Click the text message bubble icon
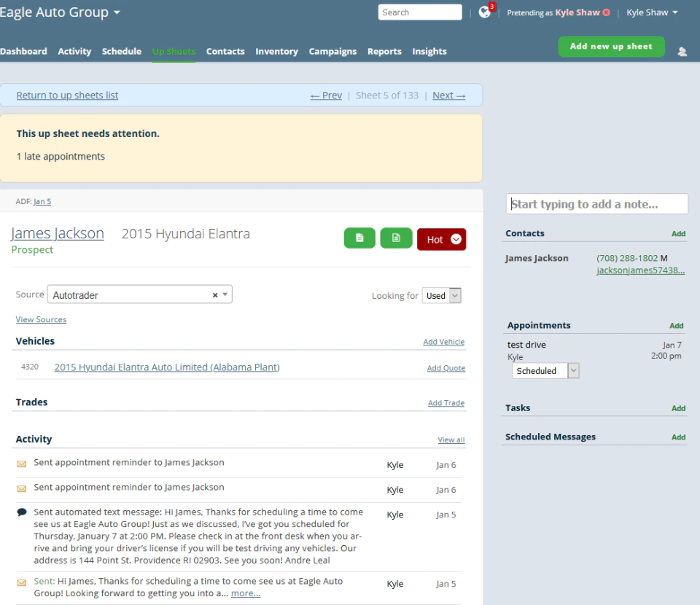 point(21,512)
